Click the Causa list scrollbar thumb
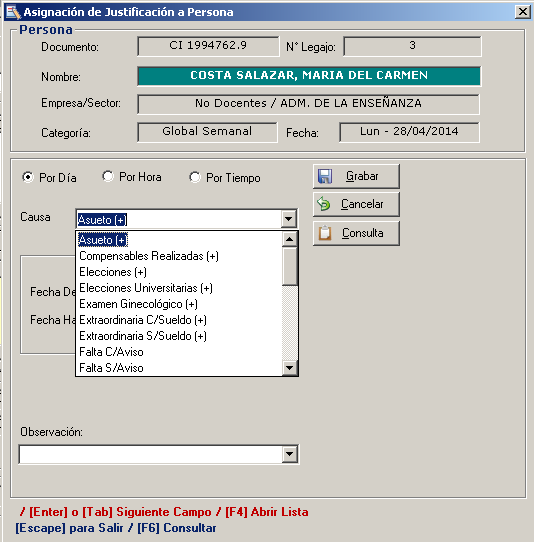The image size is (534, 542). point(290,266)
